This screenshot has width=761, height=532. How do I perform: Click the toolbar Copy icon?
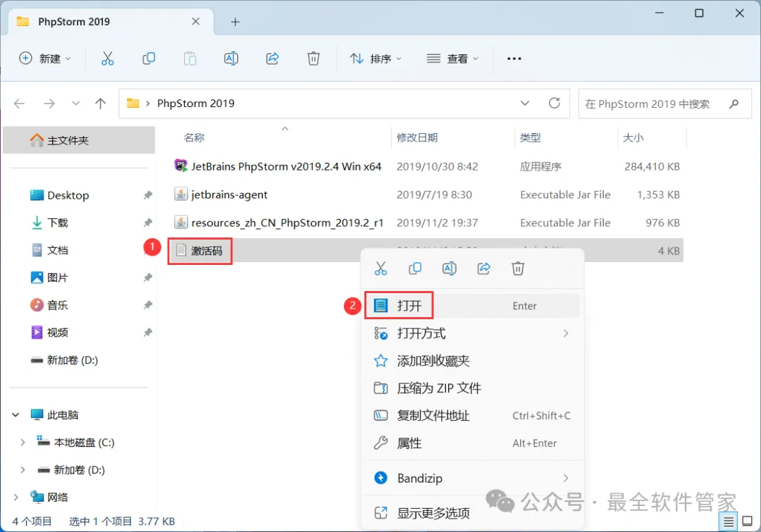click(149, 58)
